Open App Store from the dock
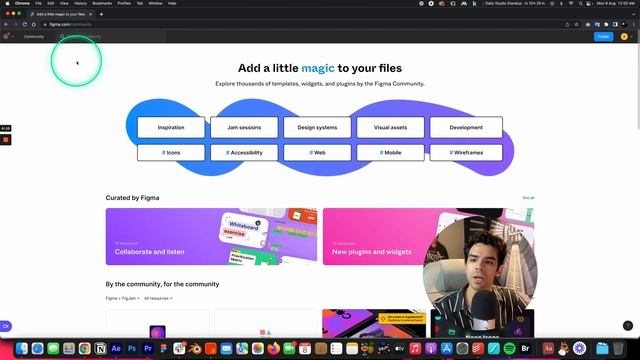The width and height of the screenshot is (640, 360). 447,349
